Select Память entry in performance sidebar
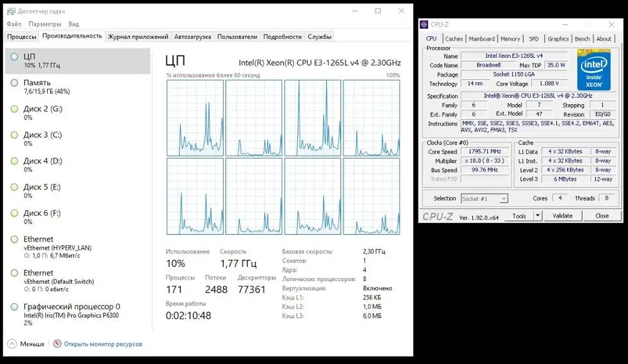The image size is (628, 364). [x=78, y=87]
